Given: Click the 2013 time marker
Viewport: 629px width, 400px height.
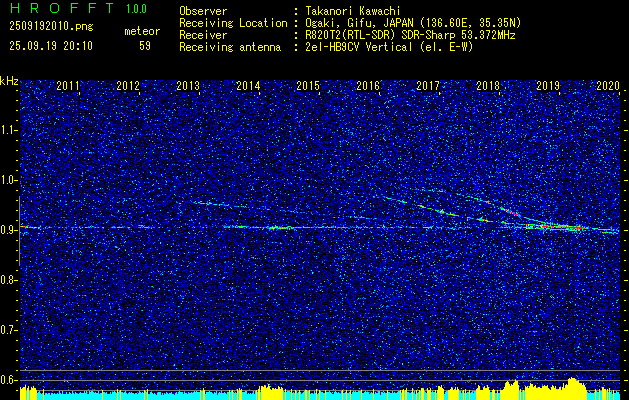Looking at the screenshot, I should coord(188,85).
